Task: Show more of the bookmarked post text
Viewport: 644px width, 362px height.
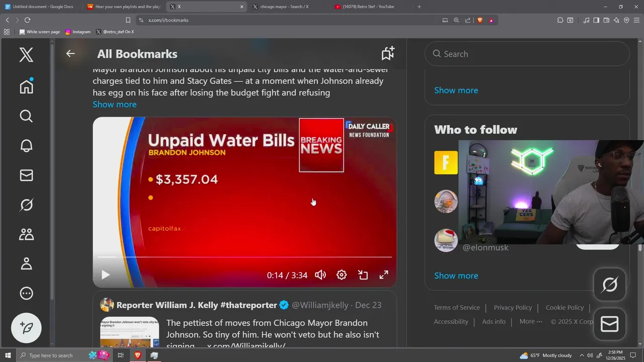Action: click(114, 104)
